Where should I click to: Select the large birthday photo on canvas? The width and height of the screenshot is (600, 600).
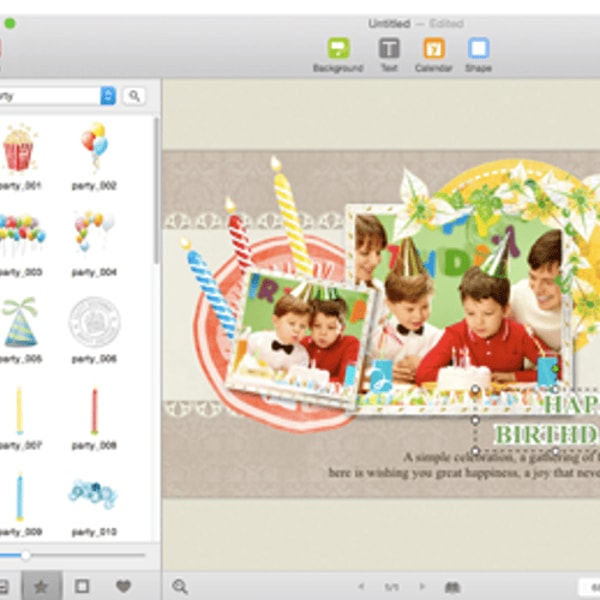459,310
